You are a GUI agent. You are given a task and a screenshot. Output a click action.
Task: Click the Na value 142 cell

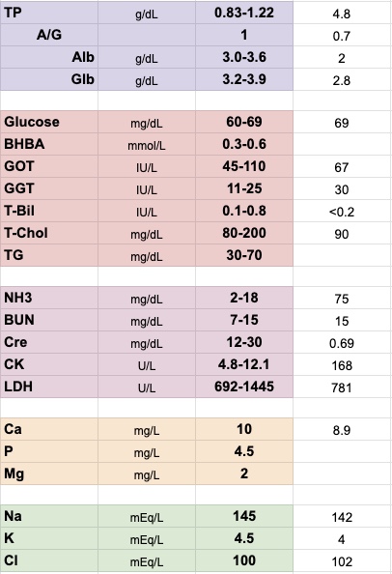click(342, 517)
